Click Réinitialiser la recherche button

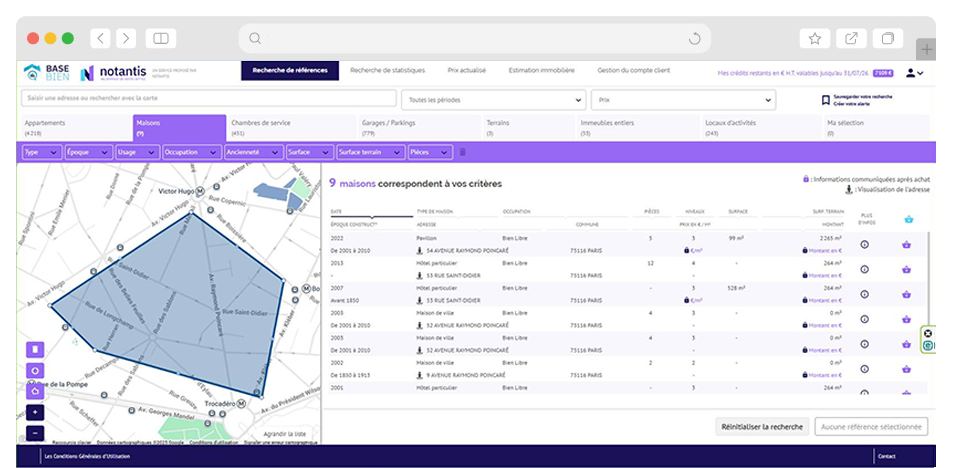762,426
